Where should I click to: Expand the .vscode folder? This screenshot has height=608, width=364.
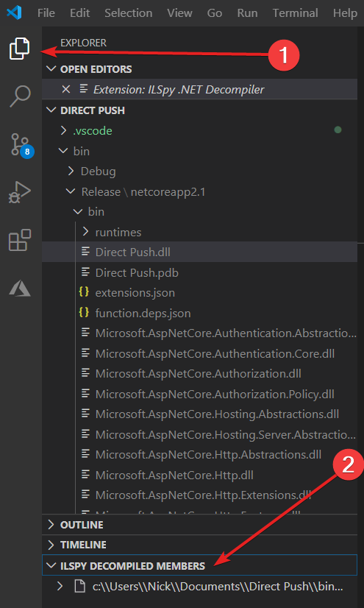[63, 131]
